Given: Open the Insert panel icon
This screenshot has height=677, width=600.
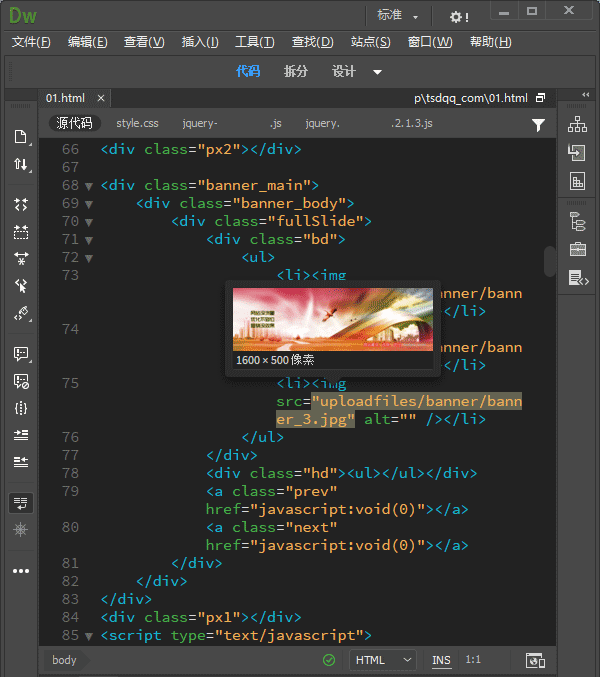Looking at the screenshot, I should [x=577, y=153].
